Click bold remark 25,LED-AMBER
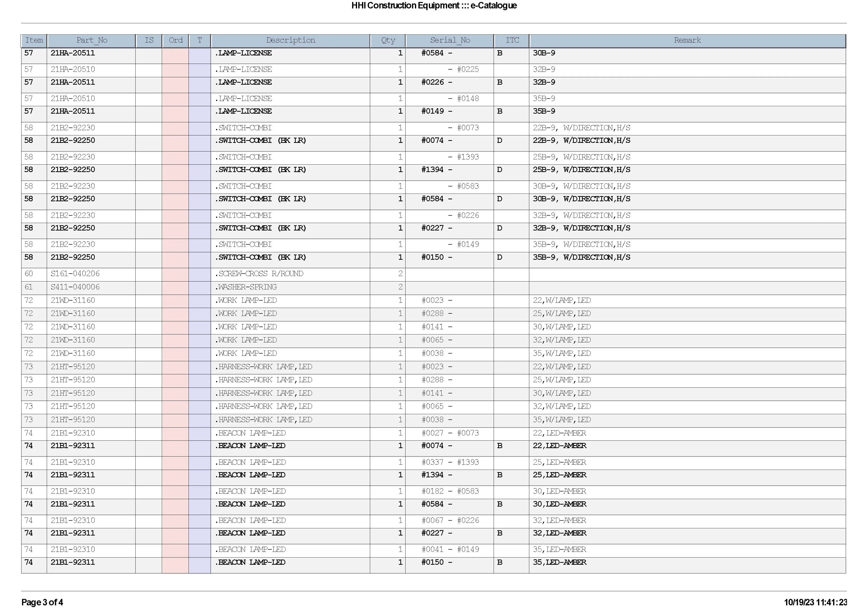 tap(559, 475)
